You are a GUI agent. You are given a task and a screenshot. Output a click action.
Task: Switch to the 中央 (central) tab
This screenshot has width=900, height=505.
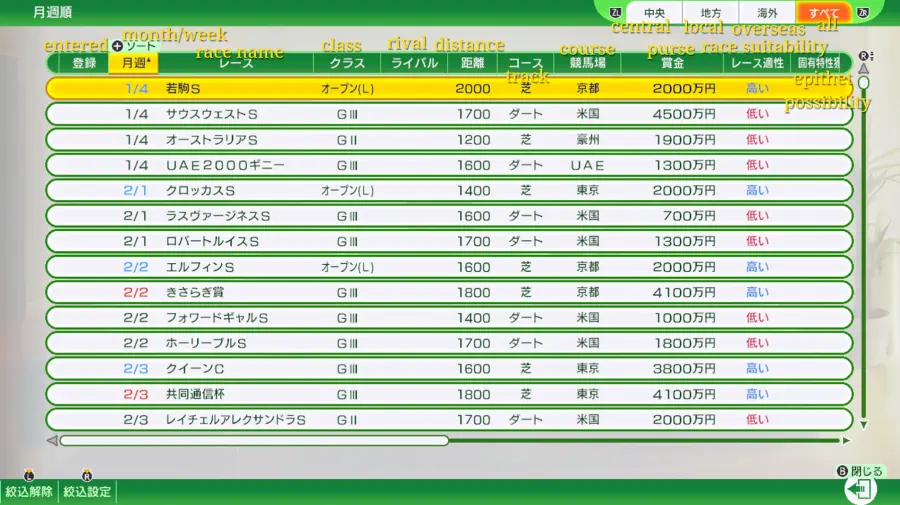click(x=655, y=13)
